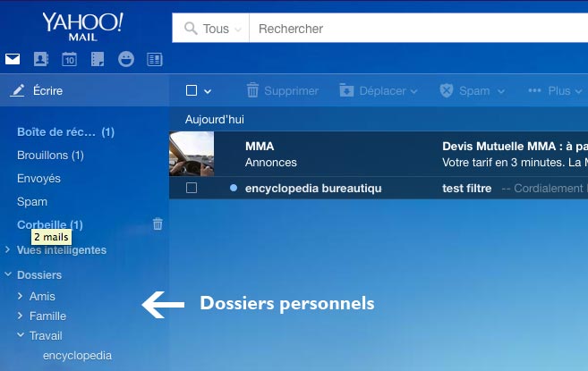Open the Envoyés folder
The width and height of the screenshot is (588, 371).
click(38, 178)
